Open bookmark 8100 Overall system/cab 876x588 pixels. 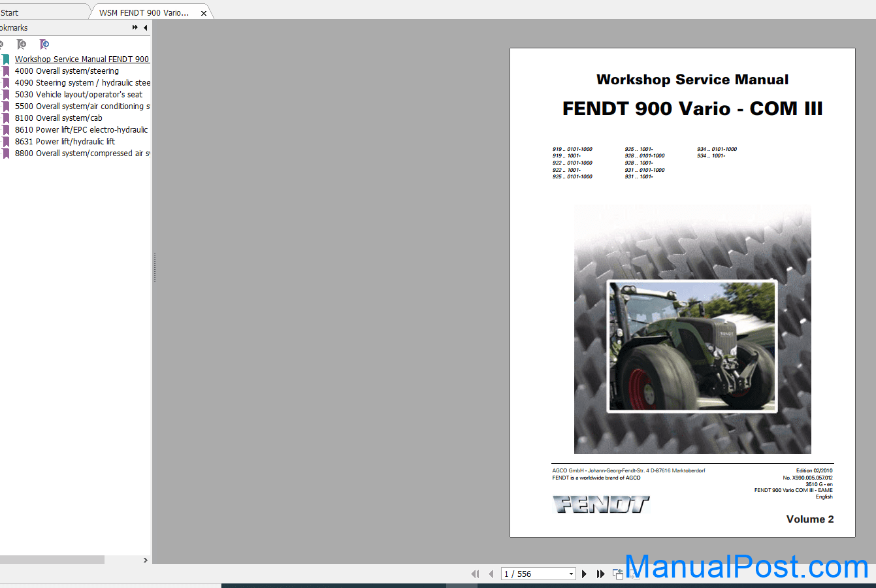pos(59,118)
